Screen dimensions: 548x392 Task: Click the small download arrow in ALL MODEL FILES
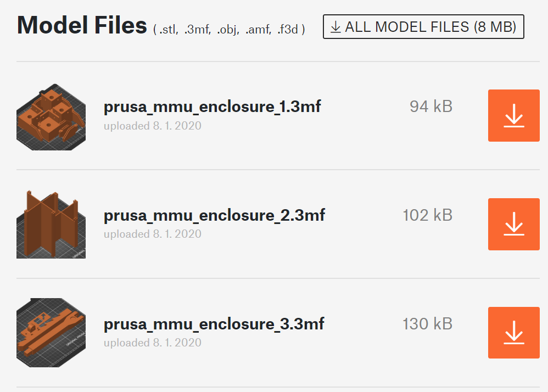pos(335,27)
